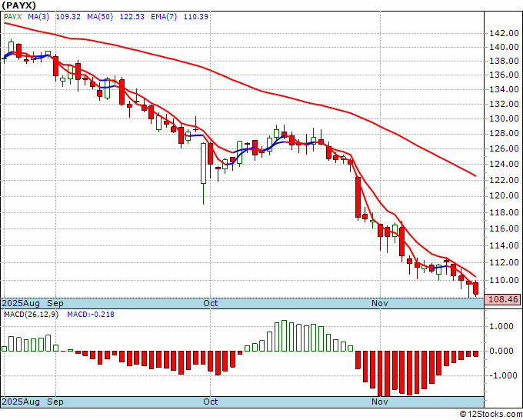Click the 130.00 price axis label
This screenshot has width=523, height=420.
tap(504, 118)
